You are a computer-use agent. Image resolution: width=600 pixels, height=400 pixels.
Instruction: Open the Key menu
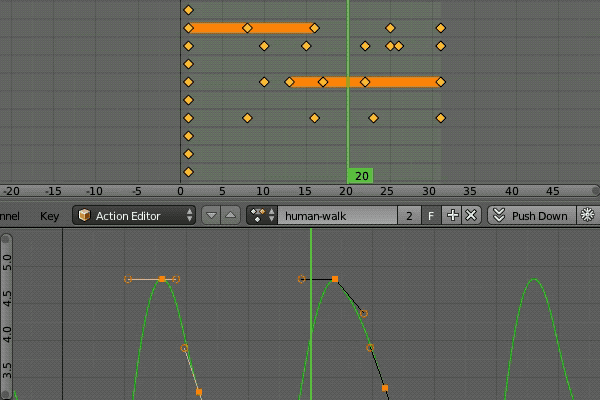click(x=49, y=216)
